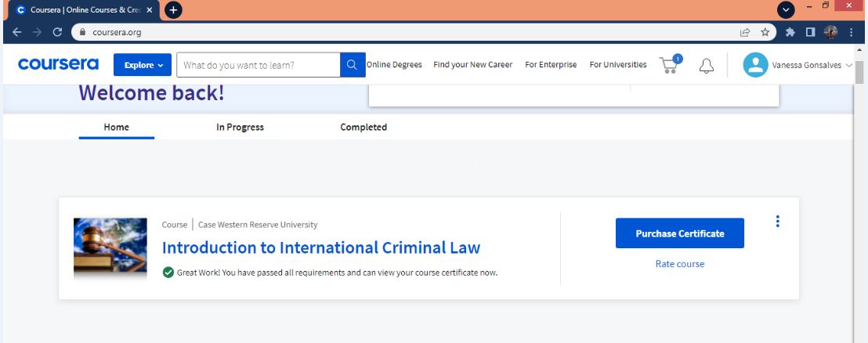
Task: Open Online Degrees in the nav
Action: point(394,65)
